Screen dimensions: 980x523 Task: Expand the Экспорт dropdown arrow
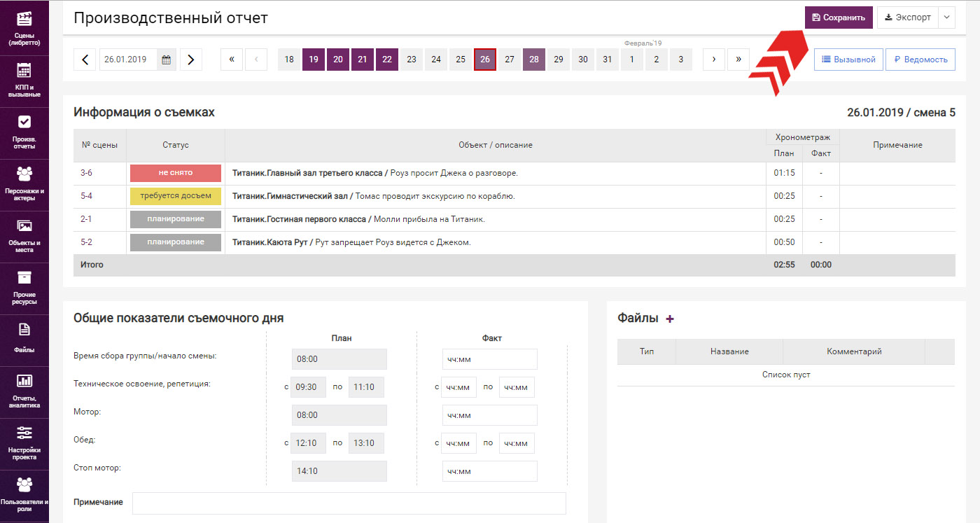(946, 18)
